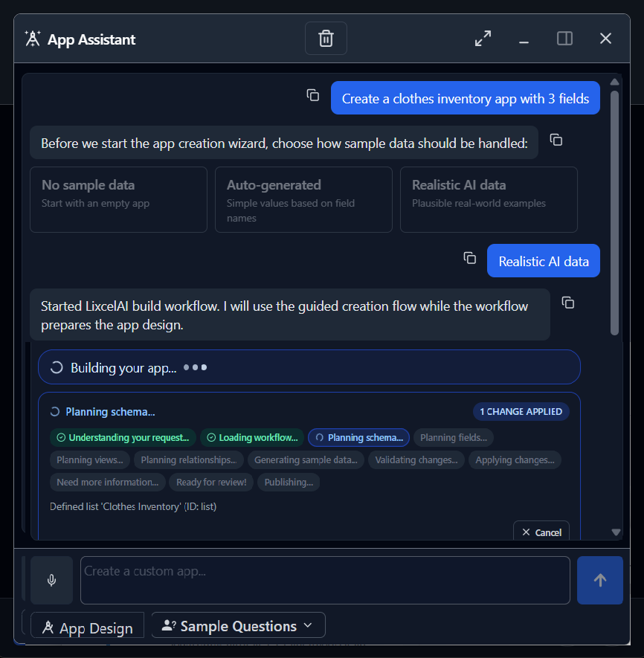Image resolution: width=644 pixels, height=658 pixels.
Task: Click the 'Applying changes...' step chip
Action: 515,459
